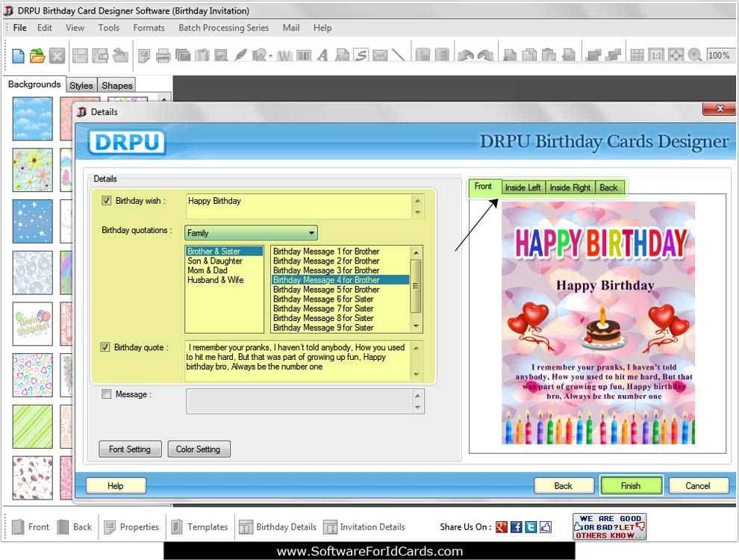Click the Font Setting button
The height and width of the screenshot is (560, 739).
click(130, 449)
